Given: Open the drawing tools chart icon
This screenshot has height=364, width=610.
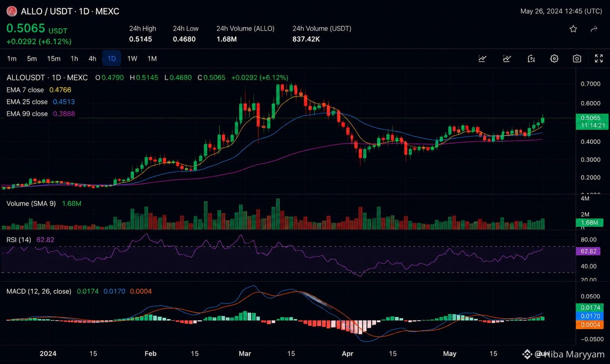Looking at the screenshot, I should pyautogui.click(x=531, y=59).
